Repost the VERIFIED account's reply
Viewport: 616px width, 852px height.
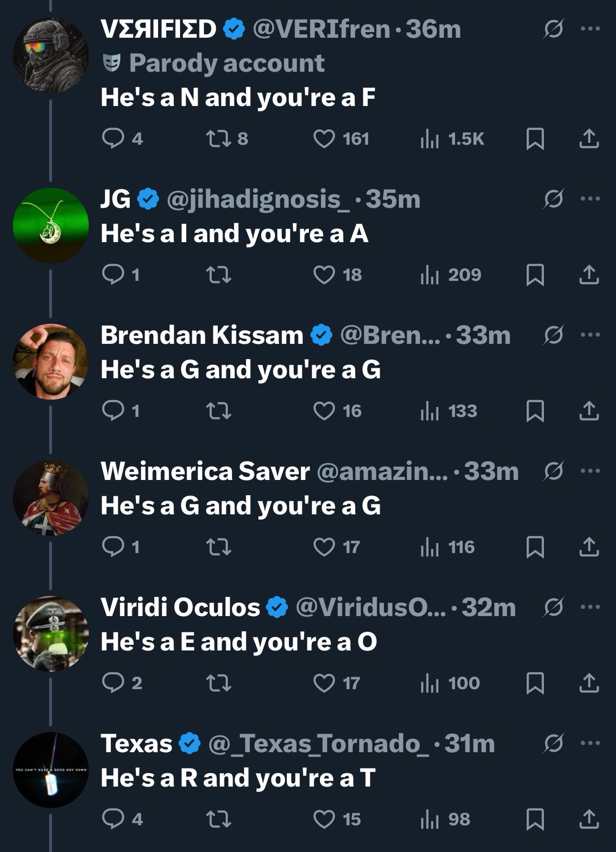[218, 139]
